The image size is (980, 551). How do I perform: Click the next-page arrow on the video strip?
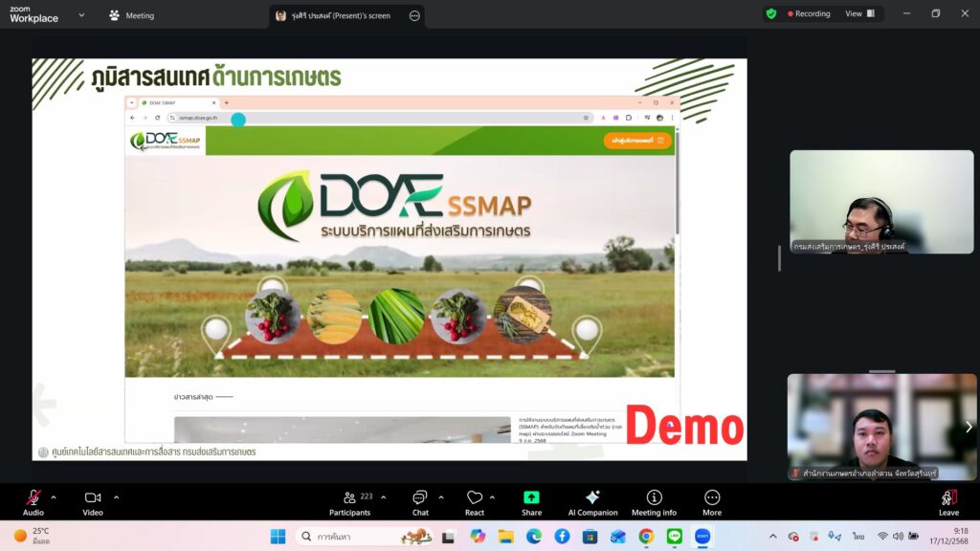[x=969, y=427]
